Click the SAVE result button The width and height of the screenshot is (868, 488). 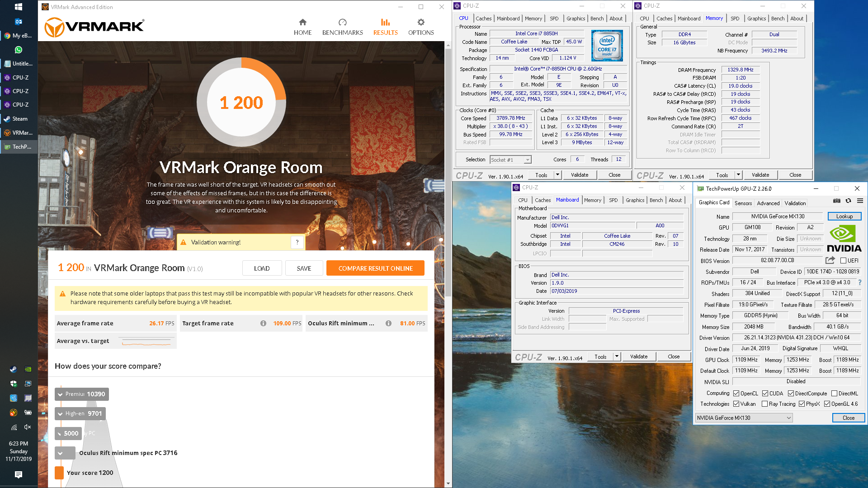click(304, 268)
